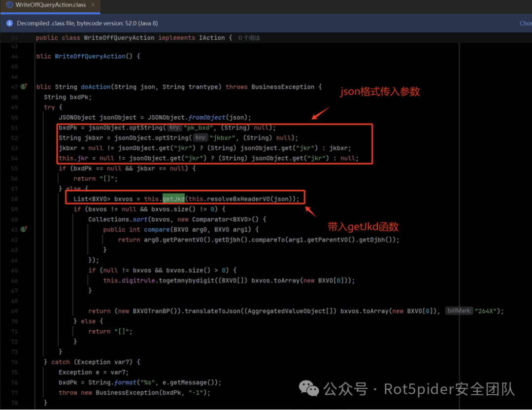Select the WriteOffQueryAction.class editor tab
This screenshot has width=532, height=410.
point(51,5)
